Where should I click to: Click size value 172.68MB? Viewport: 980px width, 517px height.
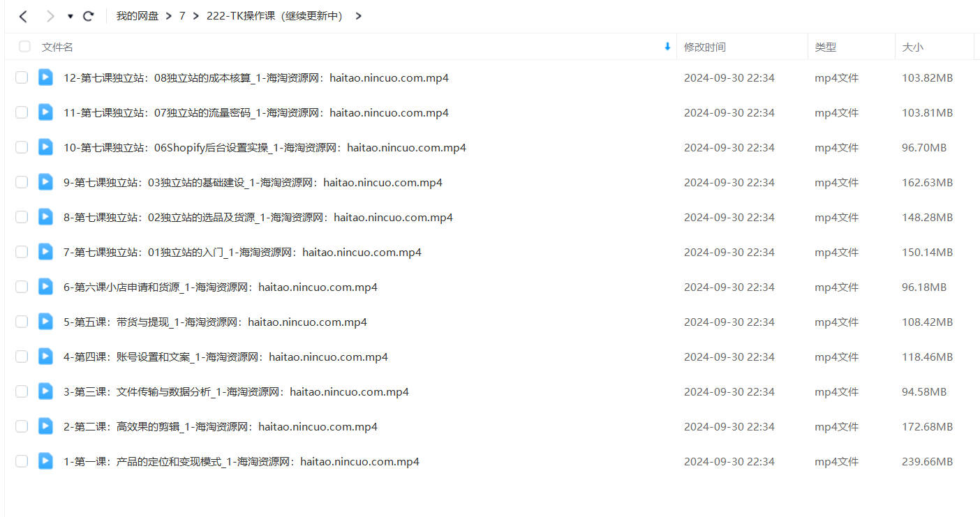point(927,426)
